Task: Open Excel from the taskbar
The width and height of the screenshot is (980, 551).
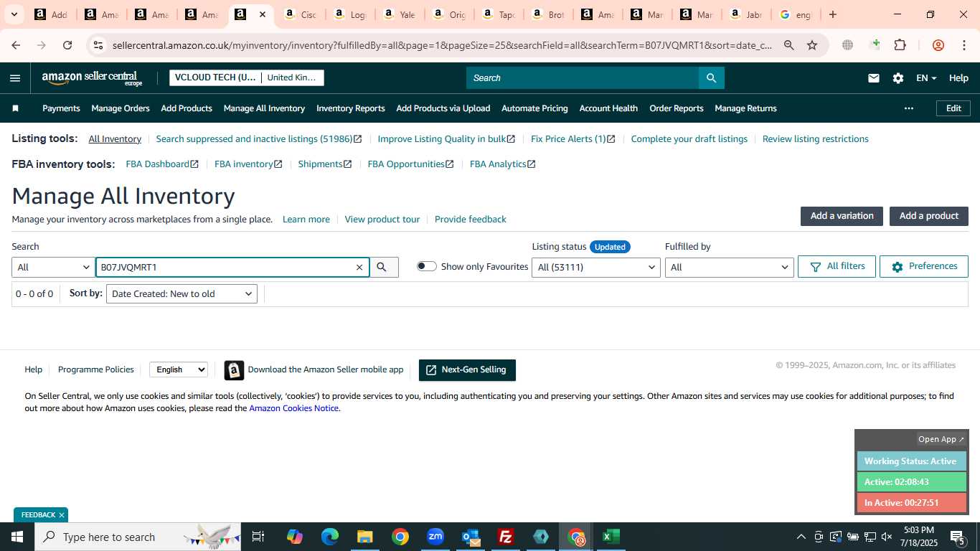Action: click(611, 537)
